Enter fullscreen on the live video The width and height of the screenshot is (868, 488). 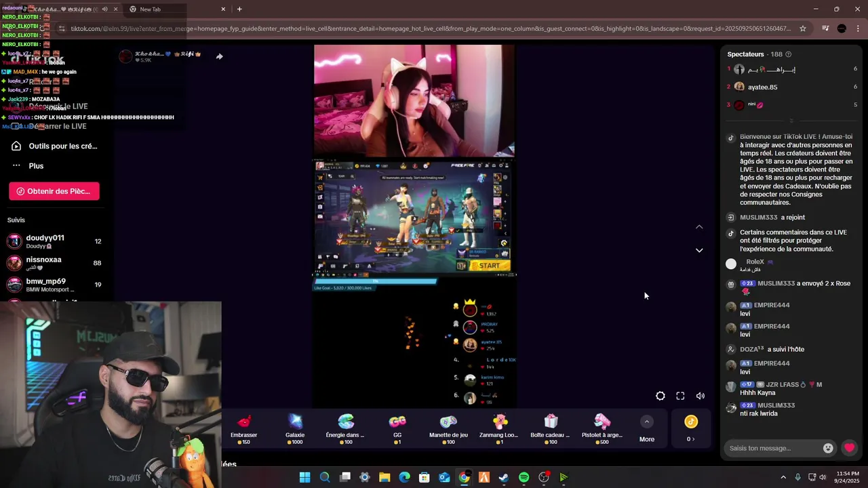680,396
